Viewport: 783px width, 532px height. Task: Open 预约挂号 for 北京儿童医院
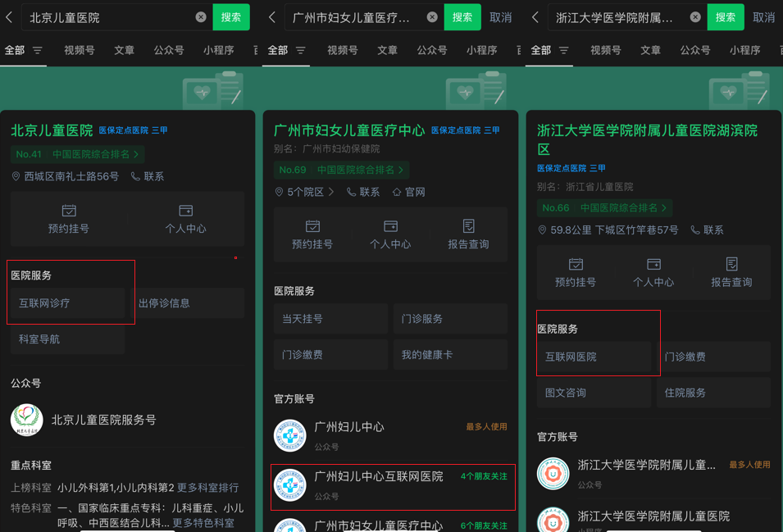click(x=69, y=219)
